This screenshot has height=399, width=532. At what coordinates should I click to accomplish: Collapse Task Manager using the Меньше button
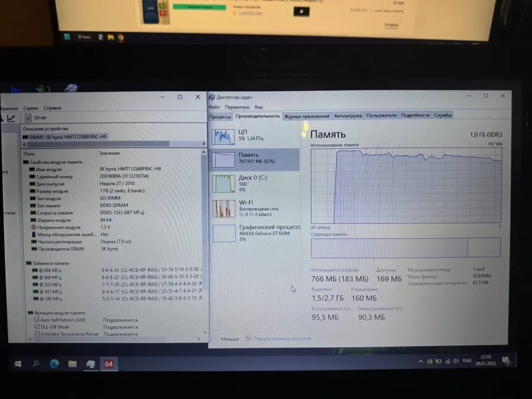click(226, 339)
